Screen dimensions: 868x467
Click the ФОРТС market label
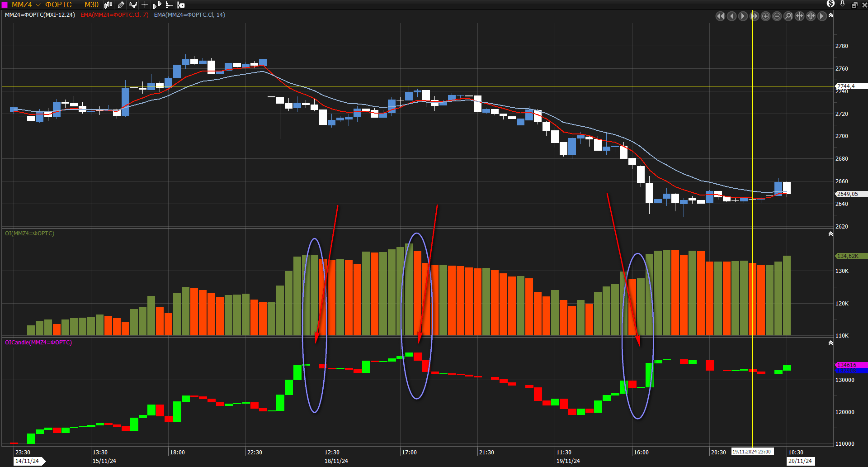pos(58,5)
